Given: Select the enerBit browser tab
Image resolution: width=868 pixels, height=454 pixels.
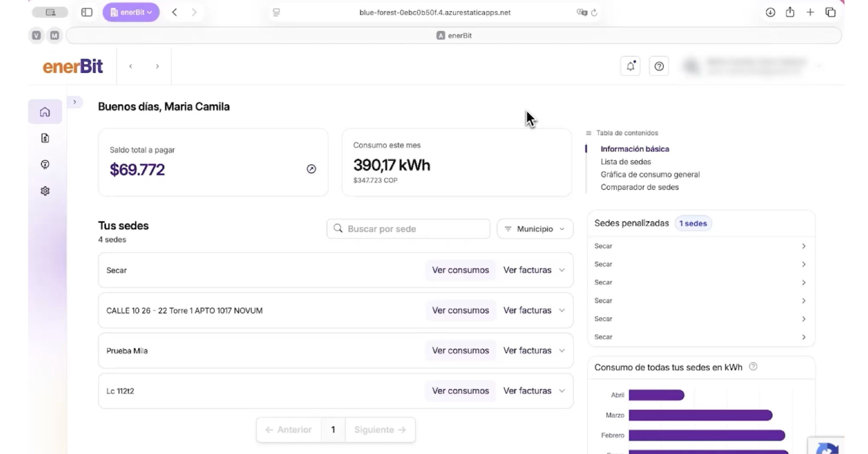Looking at the screenshot, I should [454, 36].
